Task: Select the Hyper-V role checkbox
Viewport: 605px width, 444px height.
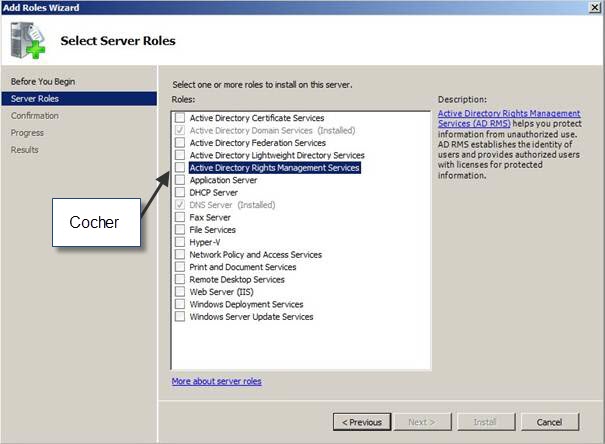Action: (x=180, y=242)
